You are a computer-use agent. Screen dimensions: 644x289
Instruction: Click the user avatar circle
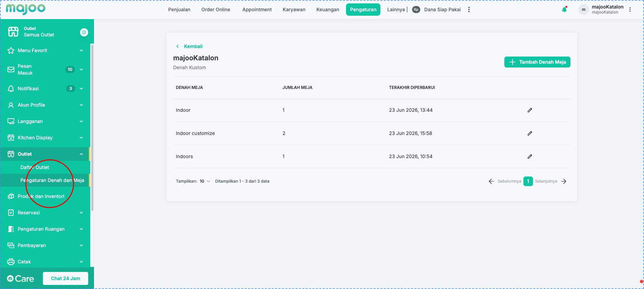pyautogui.click(x=584, y=10)
